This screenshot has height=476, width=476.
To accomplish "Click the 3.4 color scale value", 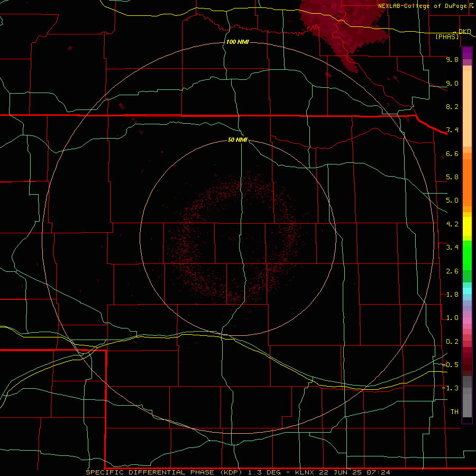I will pyautogui.click(x=452, y=248).
